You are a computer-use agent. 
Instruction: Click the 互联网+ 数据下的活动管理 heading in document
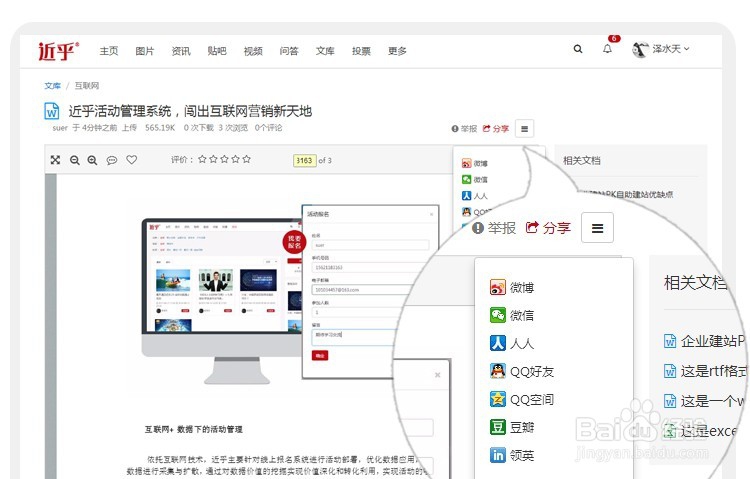coord(194,429)
